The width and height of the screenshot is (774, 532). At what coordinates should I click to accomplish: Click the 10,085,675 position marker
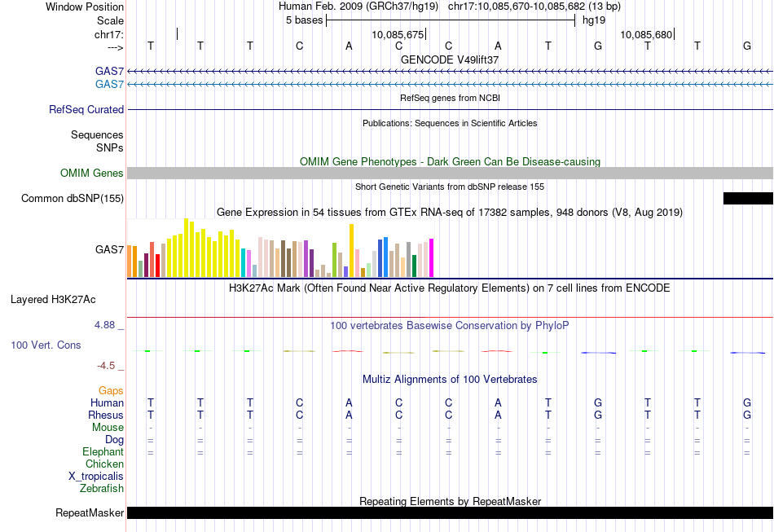[x=398, y=34]
